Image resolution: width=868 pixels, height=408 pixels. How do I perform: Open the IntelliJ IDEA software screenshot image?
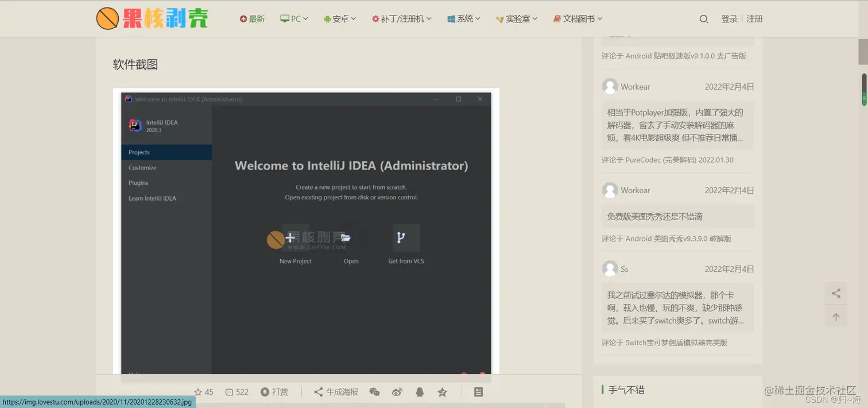coord(306,231)
